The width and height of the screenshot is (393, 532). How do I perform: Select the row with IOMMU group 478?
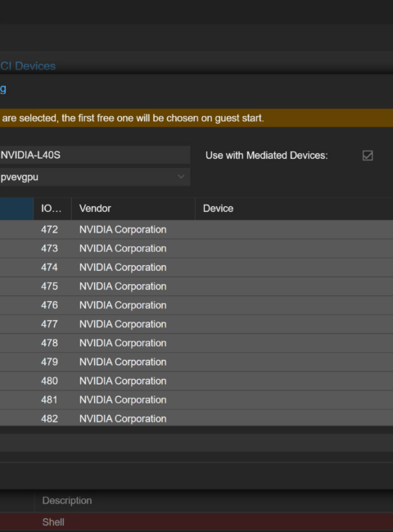click(x=196, y=343)
